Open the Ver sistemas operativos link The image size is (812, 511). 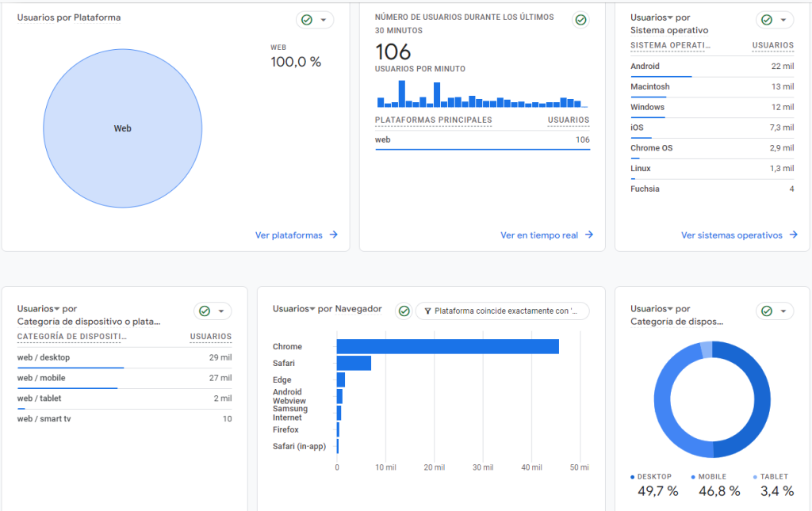pos(731,235)
